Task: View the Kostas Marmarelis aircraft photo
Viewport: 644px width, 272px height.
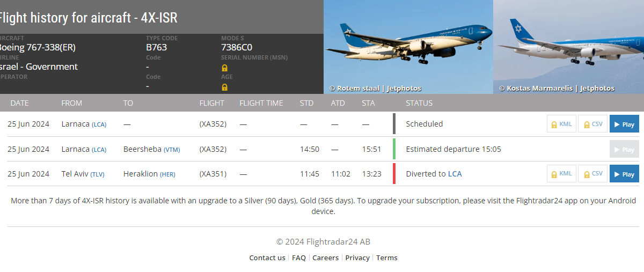Action: 568,46
